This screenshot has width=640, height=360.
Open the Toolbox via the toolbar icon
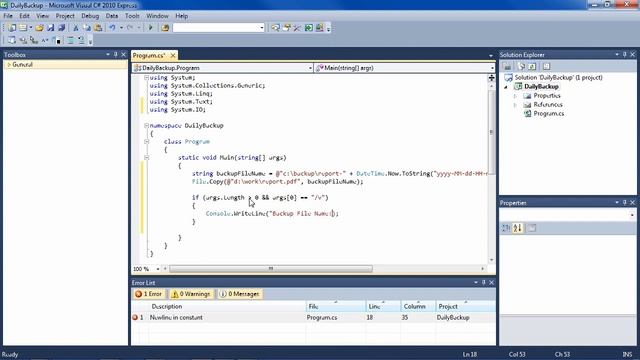point(297,28)
